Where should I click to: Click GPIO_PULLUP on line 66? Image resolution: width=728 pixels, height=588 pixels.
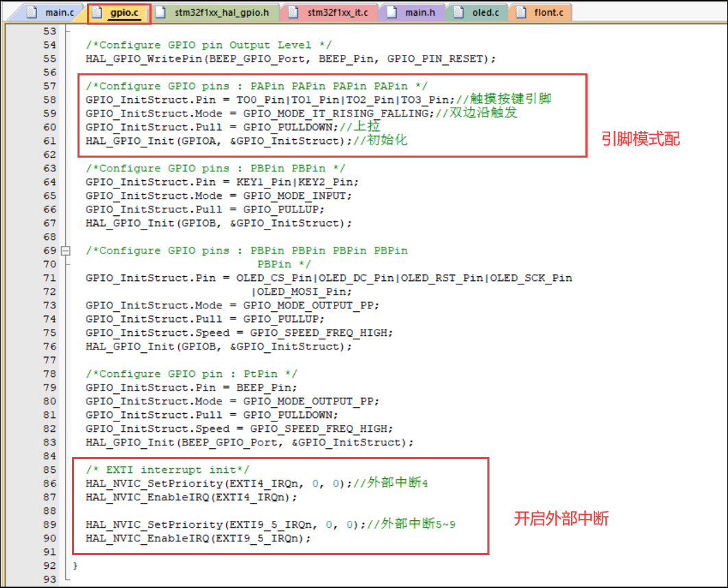pos(281,209)
